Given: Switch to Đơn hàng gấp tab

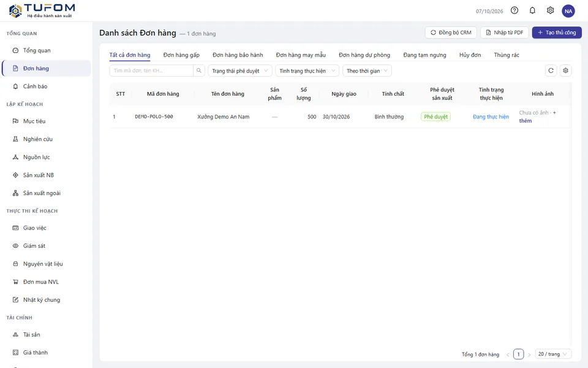Looking at the screenshot, I should (181, 55).
